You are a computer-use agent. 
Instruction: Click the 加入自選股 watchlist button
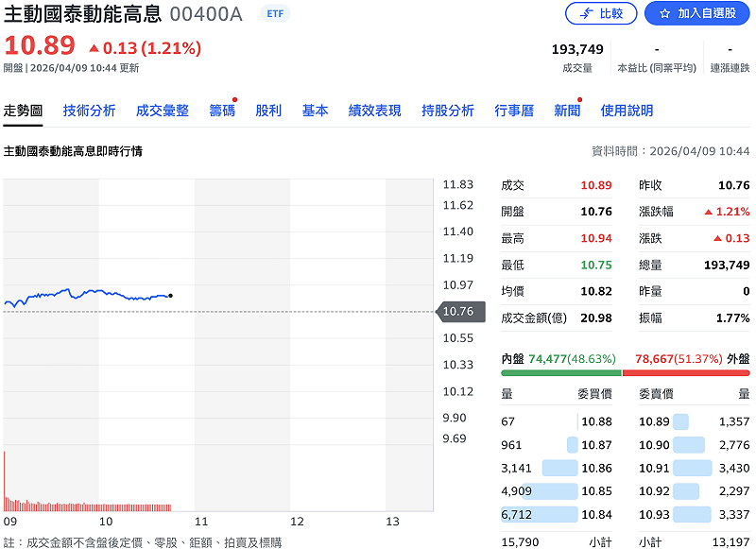[x=696, y=14]
